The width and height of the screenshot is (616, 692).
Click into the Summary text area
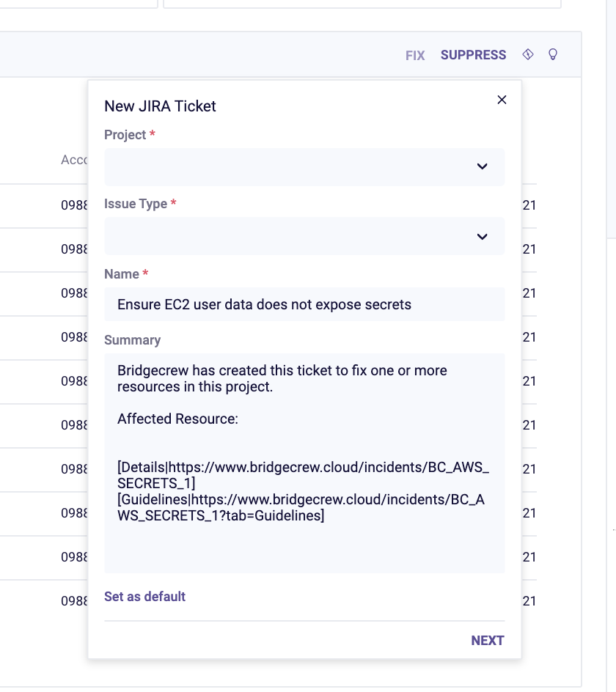tap(304, 463)
